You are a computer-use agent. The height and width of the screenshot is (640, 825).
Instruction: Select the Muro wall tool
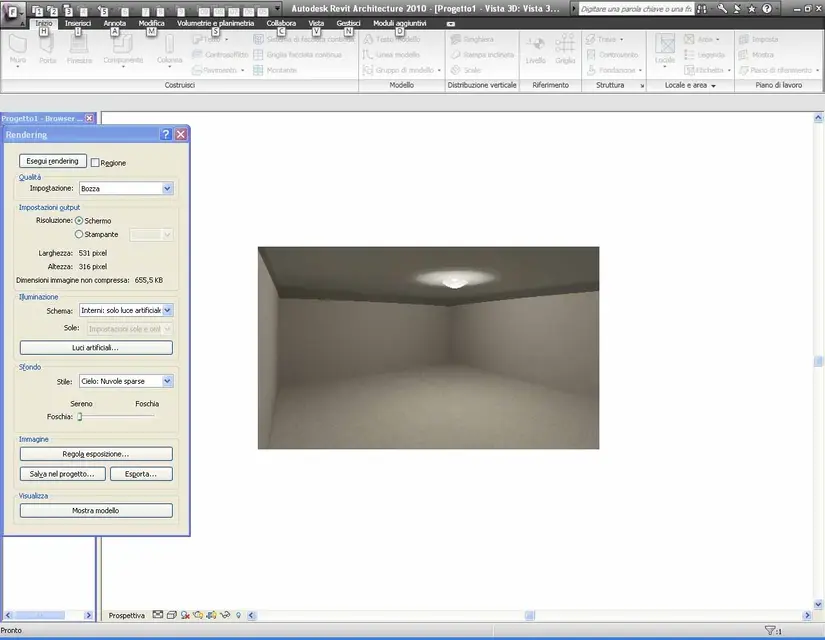click(x=18, y=51)
